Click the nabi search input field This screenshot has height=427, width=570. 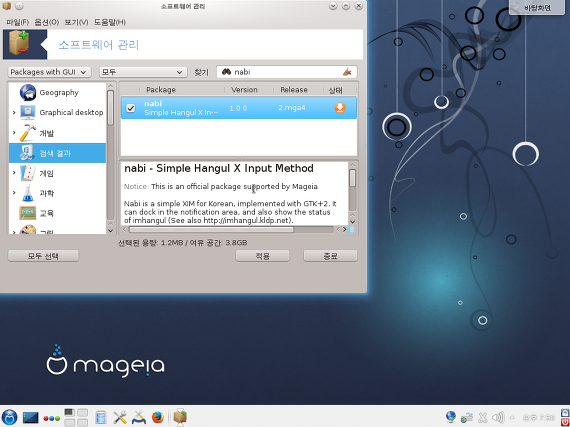(286, 72)
